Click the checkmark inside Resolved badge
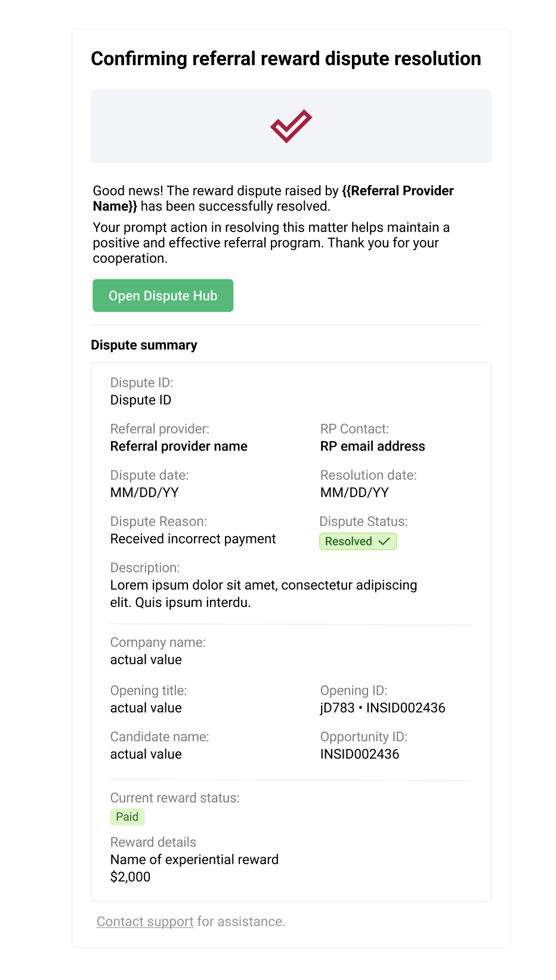 coord(384,541)
